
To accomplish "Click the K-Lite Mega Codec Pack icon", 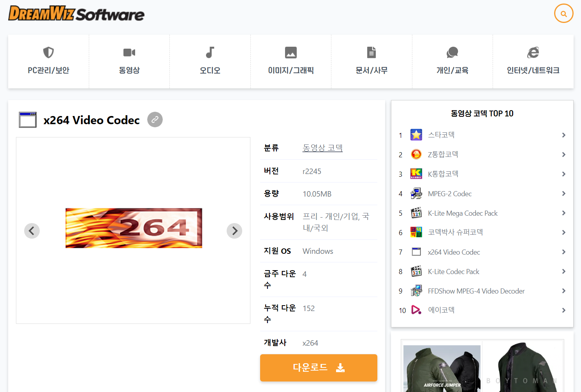I will tap(416, 213).
